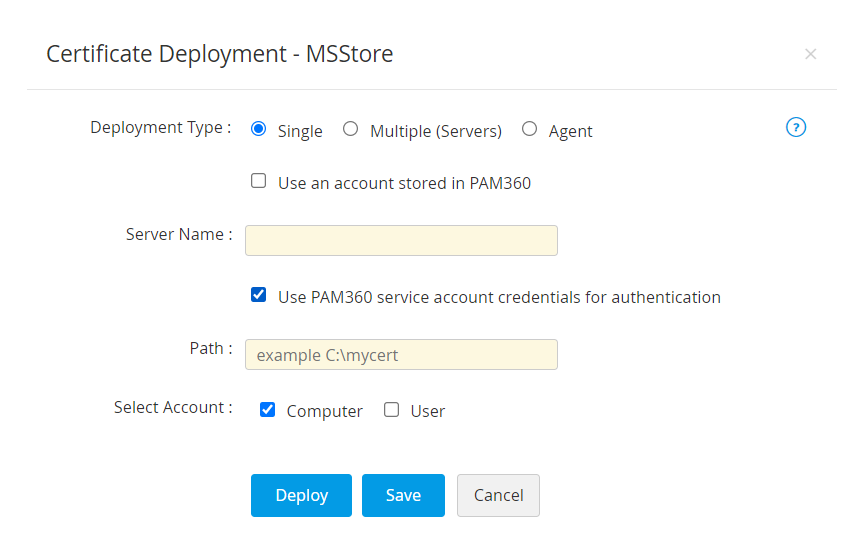Uncheck PAM360 service account credentials checkbox
860x554 pixels.
259,295
